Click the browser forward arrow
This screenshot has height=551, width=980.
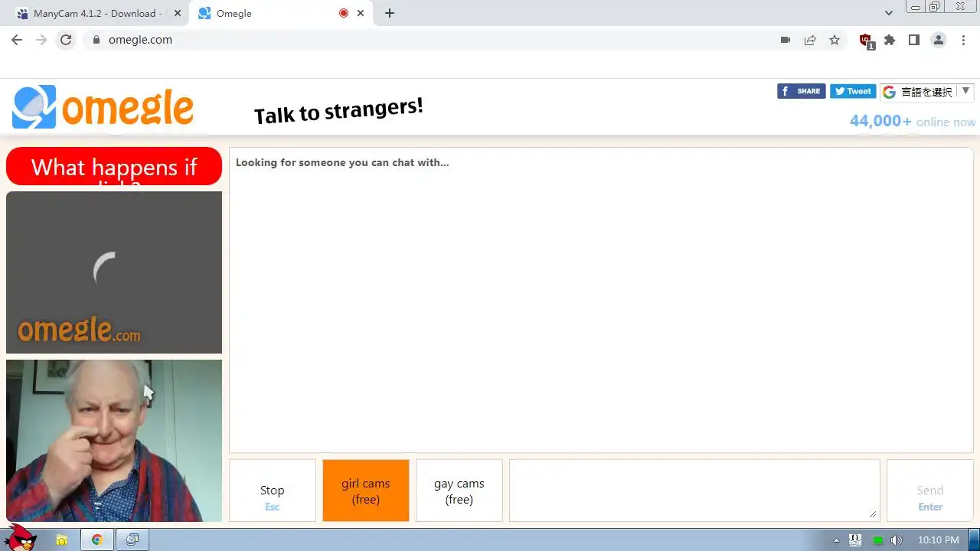pos(41,40)
